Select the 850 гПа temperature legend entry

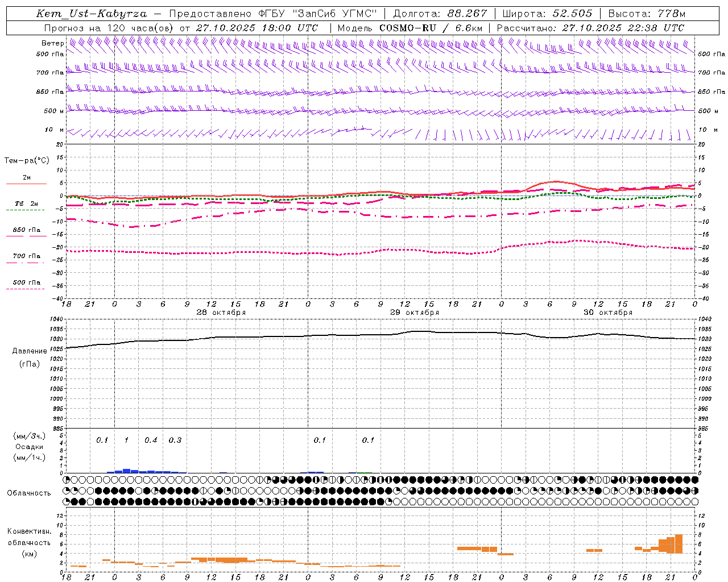27,232
